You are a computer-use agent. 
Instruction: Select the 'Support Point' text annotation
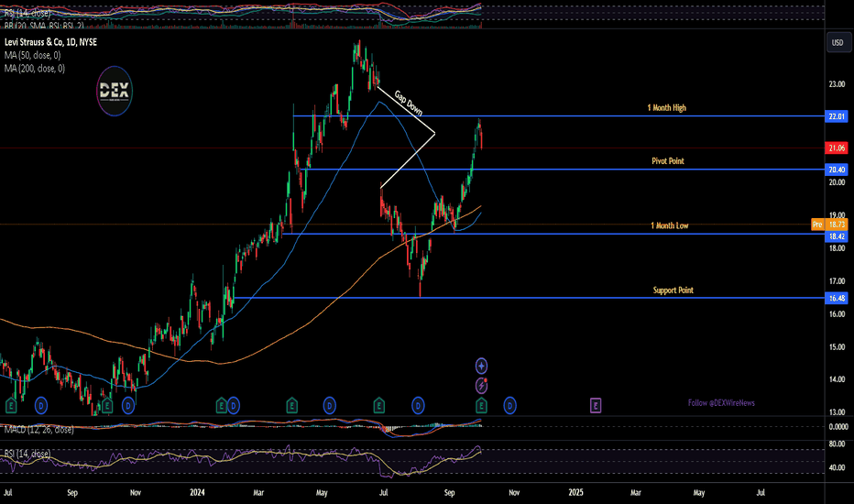tap(673, 290)
